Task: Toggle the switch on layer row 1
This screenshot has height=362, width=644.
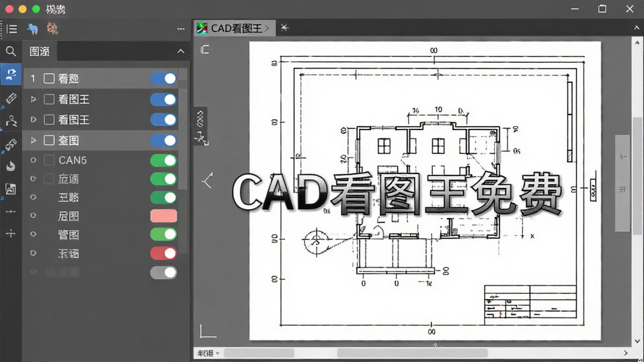Action: coord(164,79)
